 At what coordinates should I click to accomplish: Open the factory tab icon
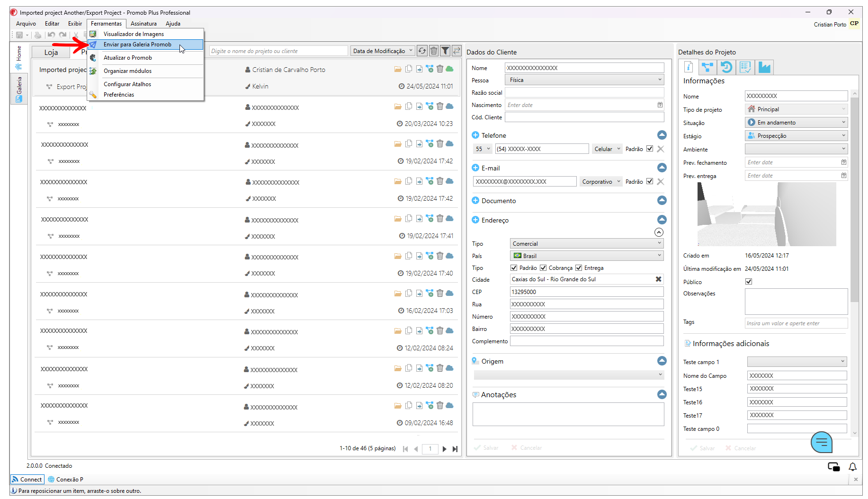pos(764,67)
